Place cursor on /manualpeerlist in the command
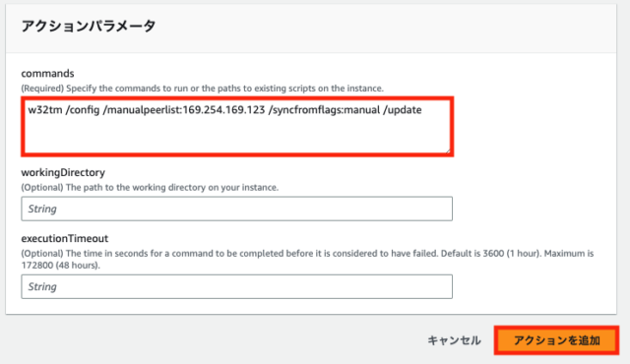Screen dimensions: 630x364 [x=141, y=110]
